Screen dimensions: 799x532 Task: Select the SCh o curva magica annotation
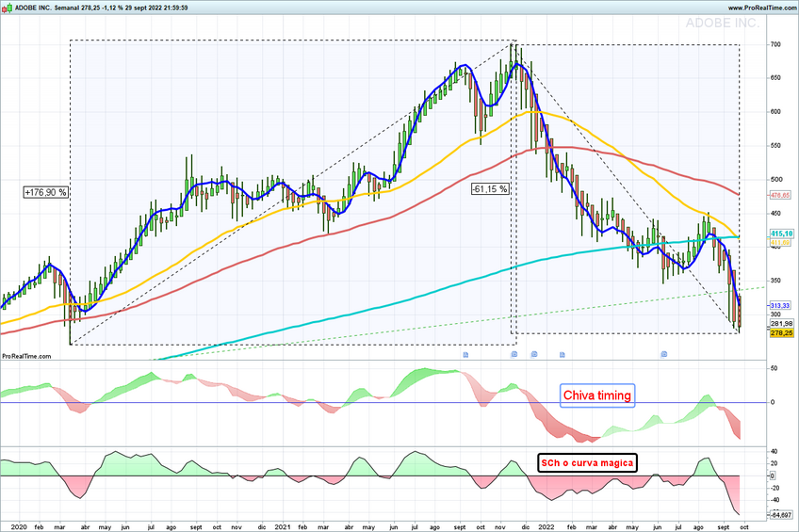pos(587,462)
